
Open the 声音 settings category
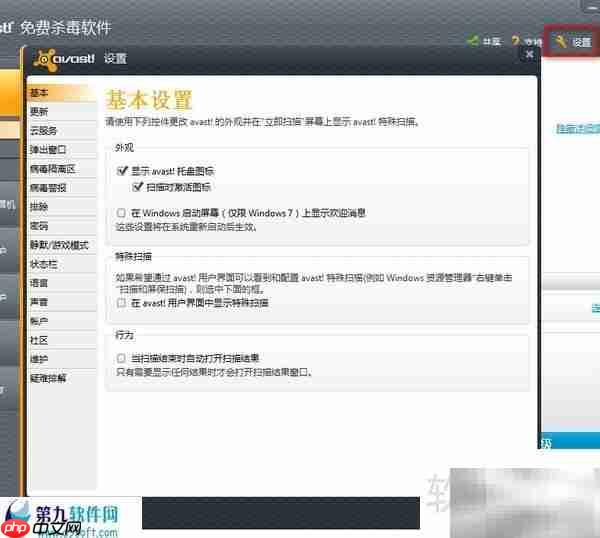(x=62, y=302)
